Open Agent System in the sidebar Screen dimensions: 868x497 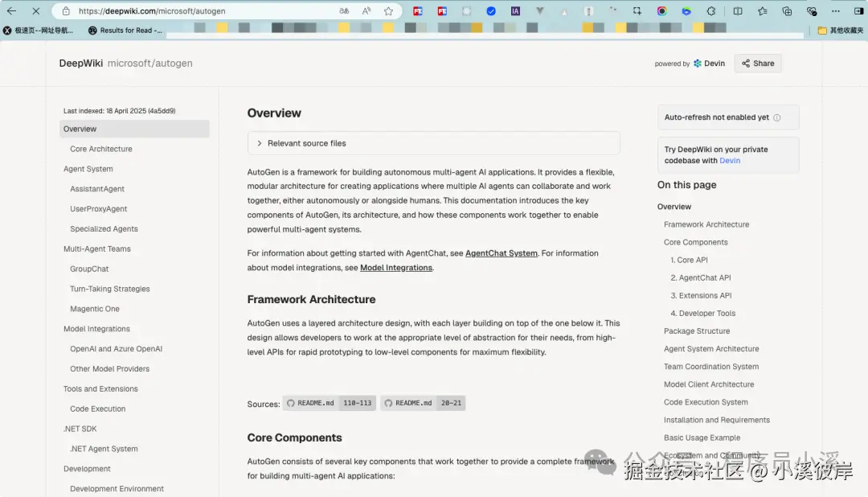(88, 169)
